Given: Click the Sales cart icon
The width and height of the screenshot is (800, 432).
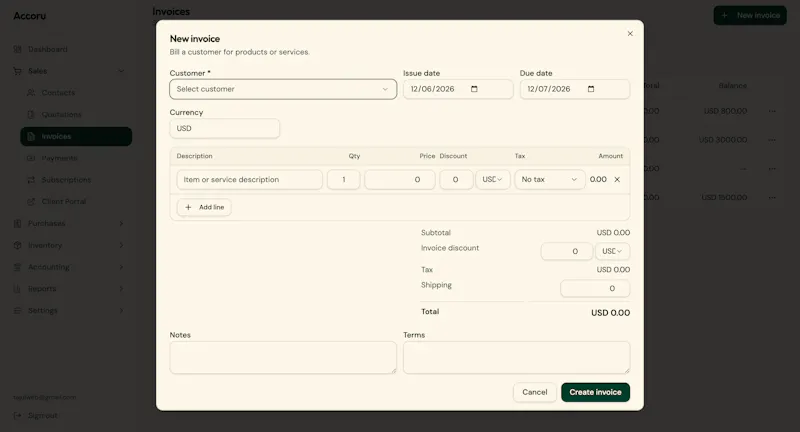Looking at the screenshot, I should [x=18, y=71].
